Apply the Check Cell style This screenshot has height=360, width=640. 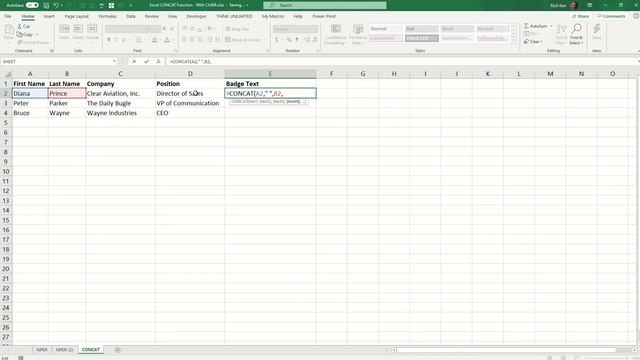pyautogui.click(x=422, y=38)
